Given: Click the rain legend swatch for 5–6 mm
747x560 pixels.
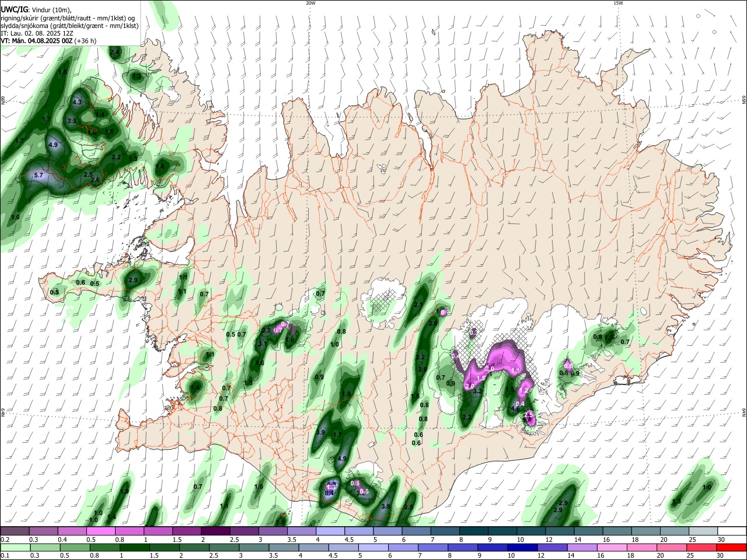Looking at the screenshot, I should tap(373, 547).
